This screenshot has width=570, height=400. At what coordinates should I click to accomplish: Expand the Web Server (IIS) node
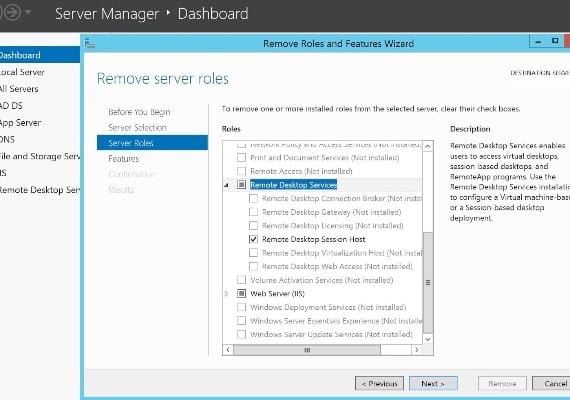(x=226, y=293)
